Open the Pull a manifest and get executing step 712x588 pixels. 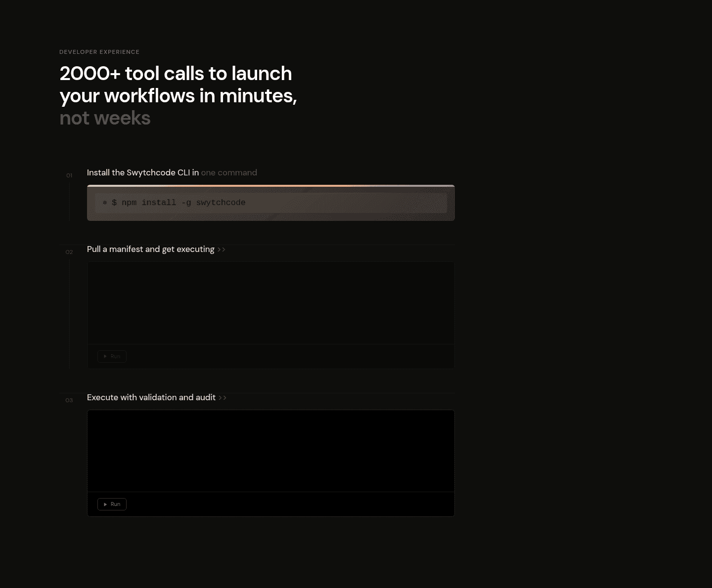pyautogui.click(x=151, y=249)
